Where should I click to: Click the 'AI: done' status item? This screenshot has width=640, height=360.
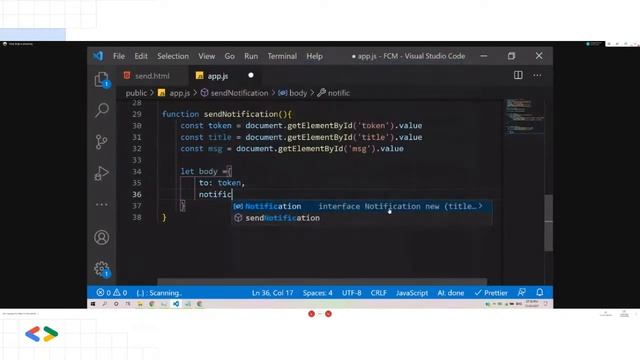click(x=451, y=293)
